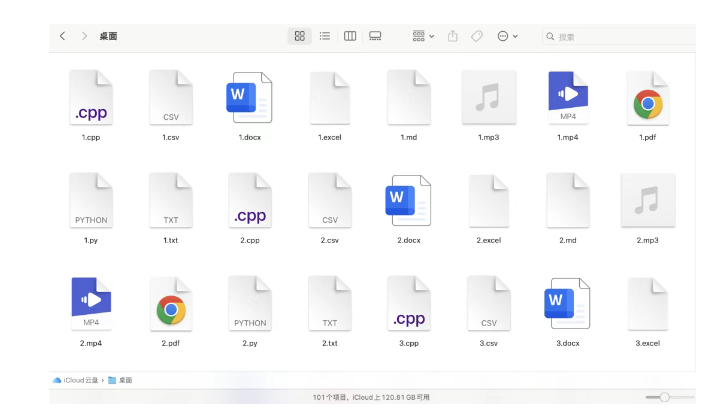Click the file name label 1.docx
This screenshot has width=720, height=419.
coord(249,137)
